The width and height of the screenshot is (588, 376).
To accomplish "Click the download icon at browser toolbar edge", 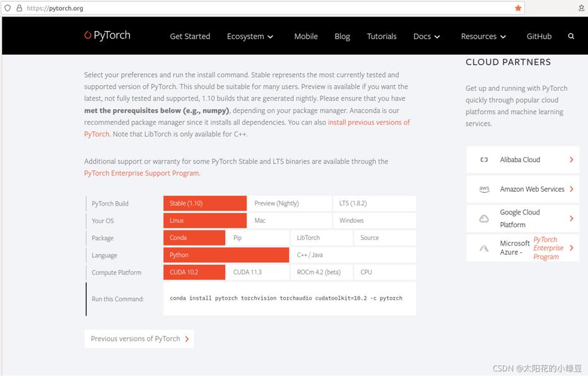I will [581, 8].
